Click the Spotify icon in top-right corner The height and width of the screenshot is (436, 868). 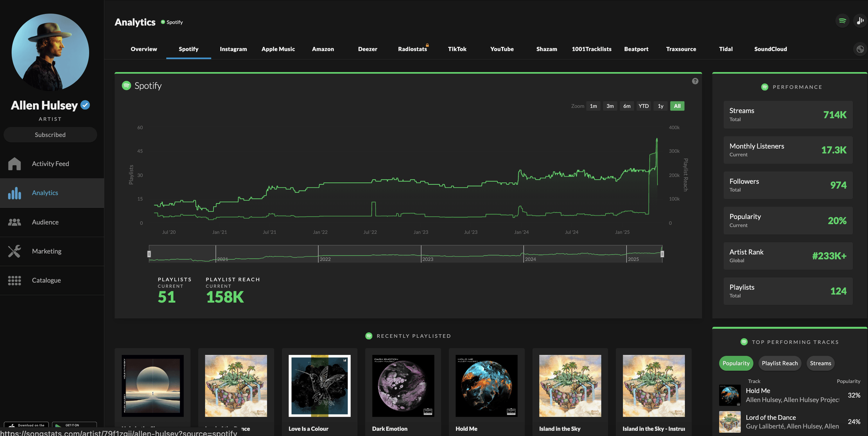click(842, 21)
